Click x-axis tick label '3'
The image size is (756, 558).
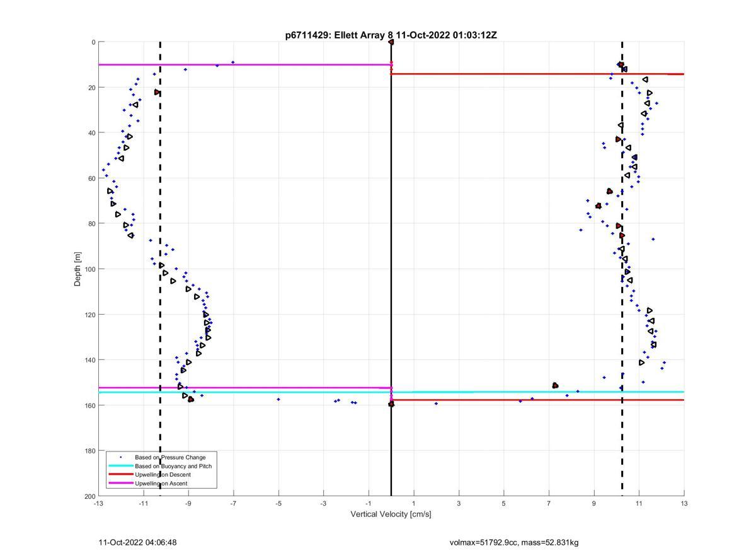(459, 503)
